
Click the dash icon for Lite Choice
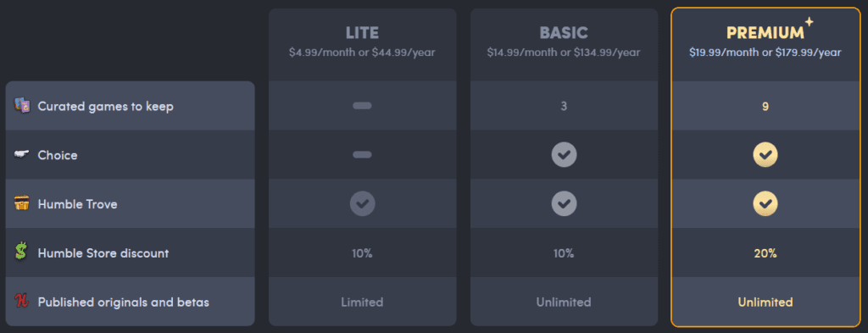point(362,154)
